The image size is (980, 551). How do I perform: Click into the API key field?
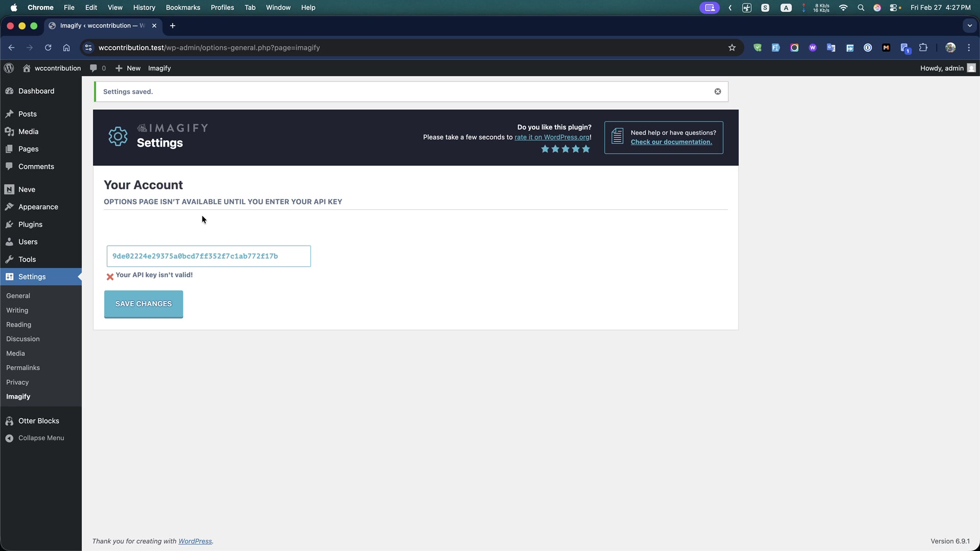(x=208, y=256)
